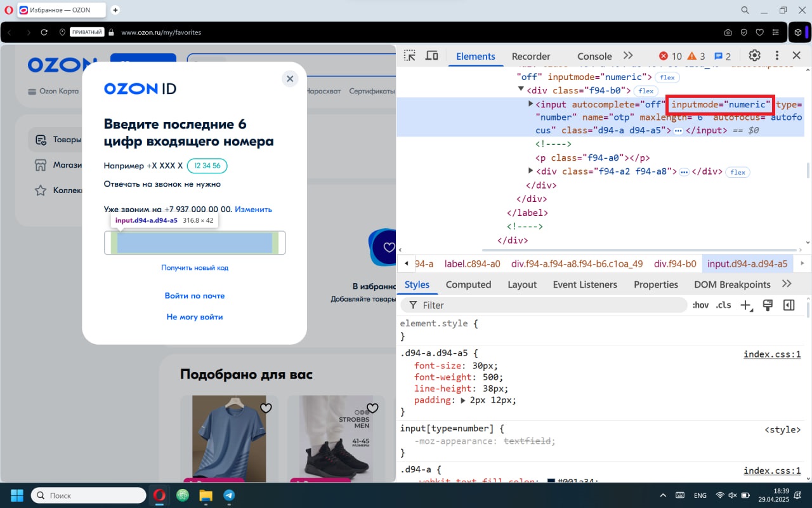This screenshot has height=508, width=812.
Task: Click the Изменить link to change number
Action: tap(253, 210)
